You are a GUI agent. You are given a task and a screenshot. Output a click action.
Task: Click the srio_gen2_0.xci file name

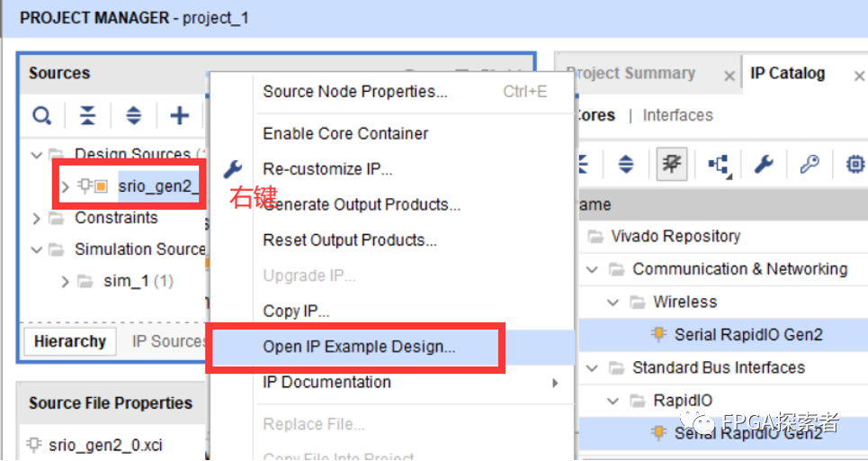point(105,445)
